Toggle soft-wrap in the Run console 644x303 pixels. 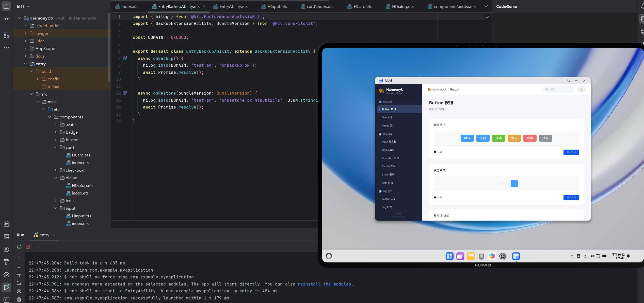(19, 275)
